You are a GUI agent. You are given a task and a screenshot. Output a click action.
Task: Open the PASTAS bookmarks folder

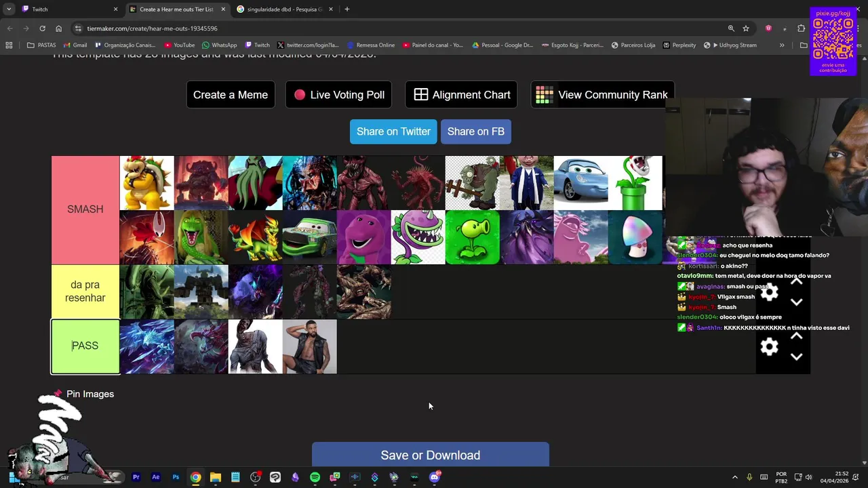(x=41, y=45)
